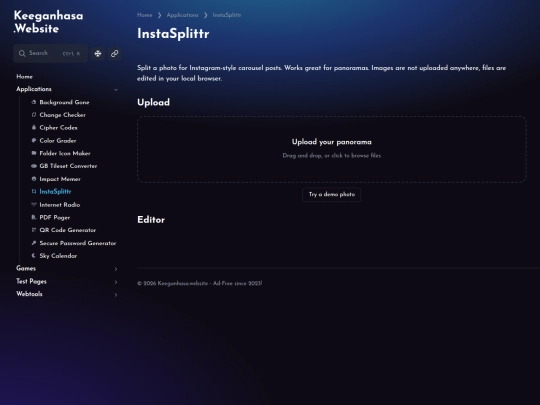Click the Internet Radio icon
540x405 pixels.
pyautogui.click(x=34, y=204)
